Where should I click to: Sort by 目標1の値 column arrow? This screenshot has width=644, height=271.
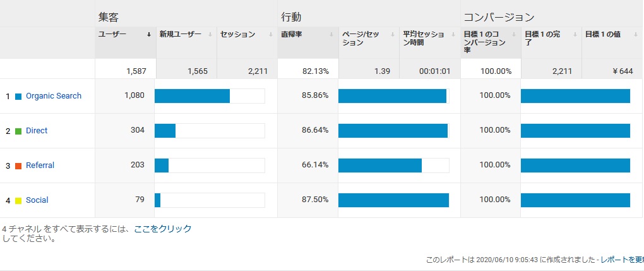636,35
